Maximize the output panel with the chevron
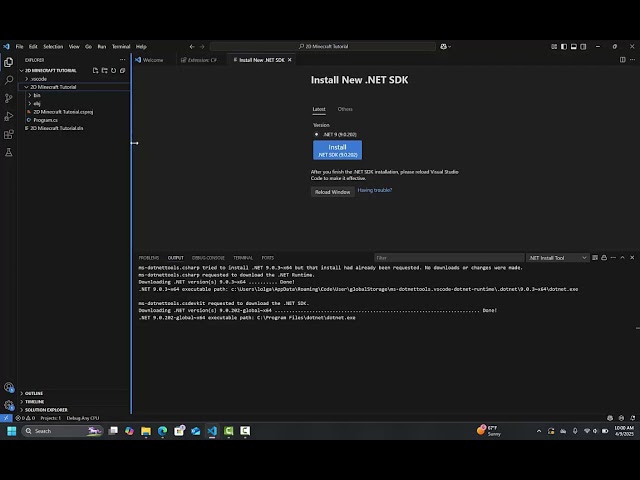 tap(622, 258)
